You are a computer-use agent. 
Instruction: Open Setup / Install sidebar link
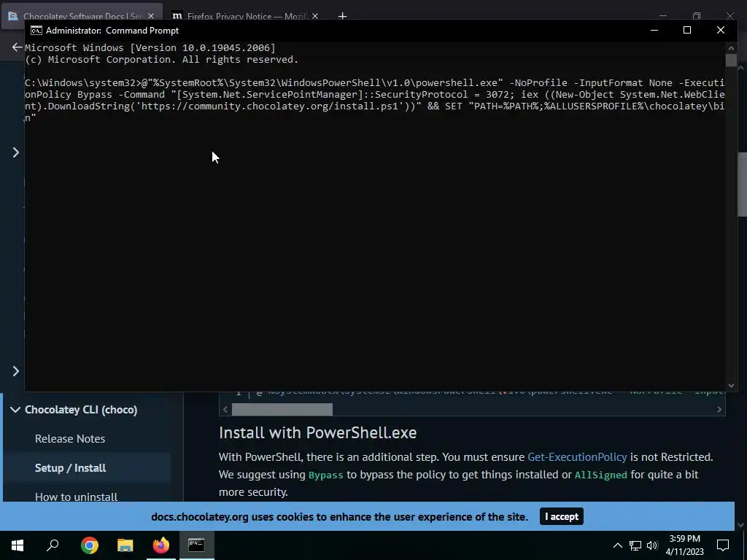pyautogui.click(x=71, y=467)
